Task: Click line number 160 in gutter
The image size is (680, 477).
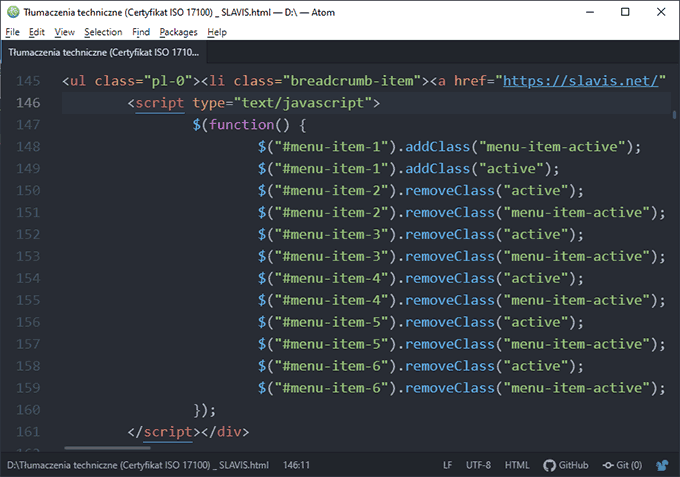Action: click(x=28, y=410)
